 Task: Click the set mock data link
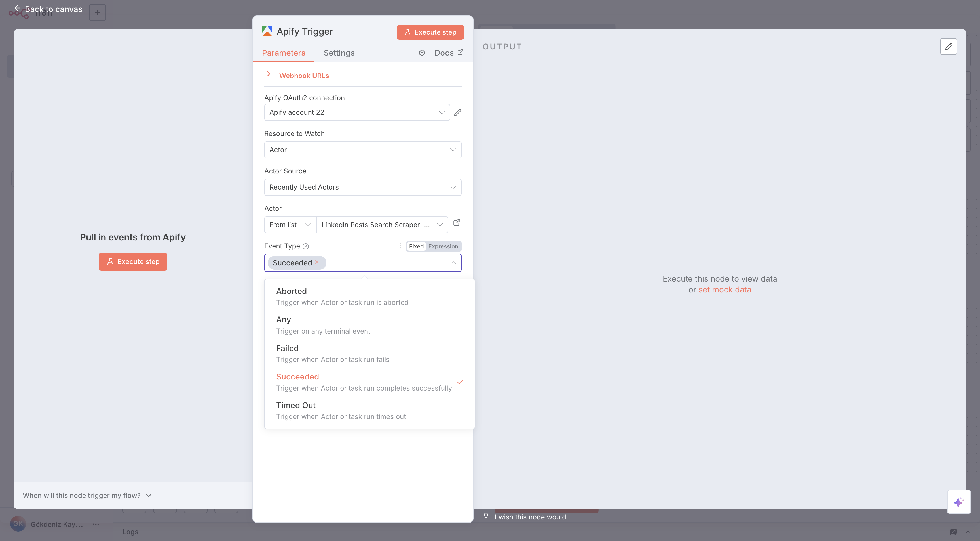point(724,289)
